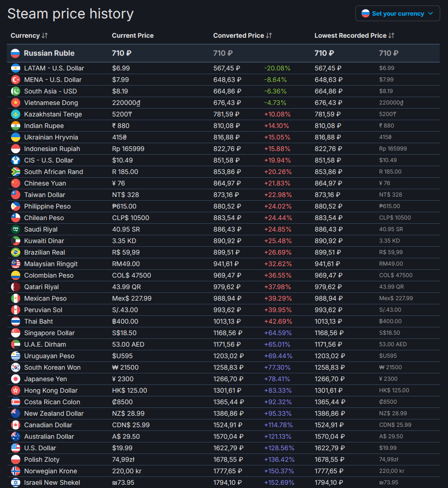448x488 pixels.
Task: Select the Mexican Peso currency name
Action: [x=46, y=298]
